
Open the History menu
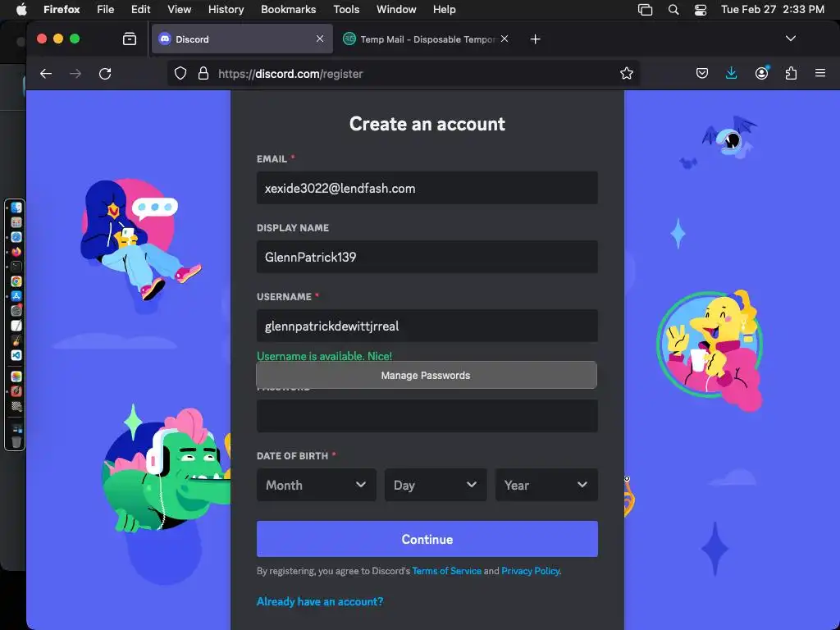226,10
